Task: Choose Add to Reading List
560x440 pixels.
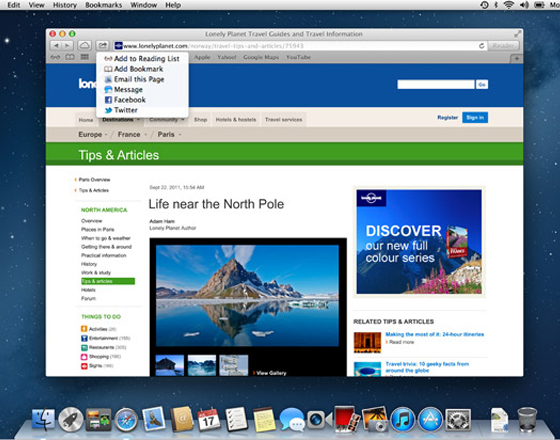Action: (x=142, y=59)
